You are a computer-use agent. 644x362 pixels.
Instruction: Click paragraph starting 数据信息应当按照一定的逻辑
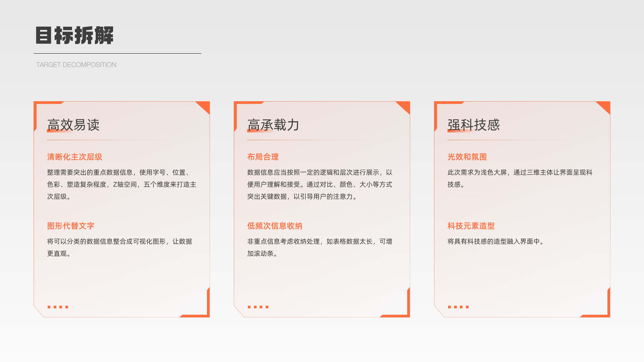click(320, 184)
